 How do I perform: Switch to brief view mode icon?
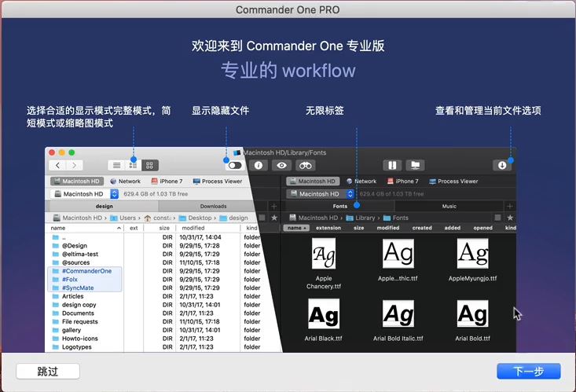coord(133,165)
